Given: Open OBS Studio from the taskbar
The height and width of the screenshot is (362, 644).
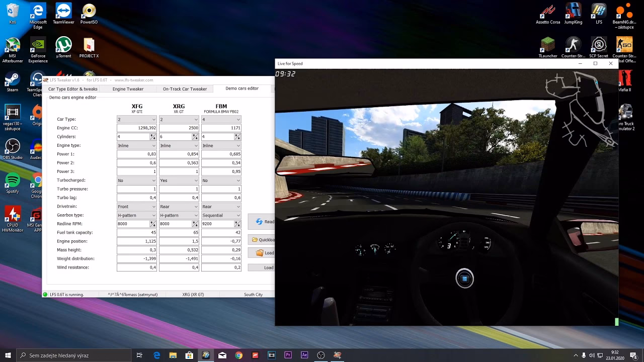Looking at the screenshot, I should tap(321, 355).
